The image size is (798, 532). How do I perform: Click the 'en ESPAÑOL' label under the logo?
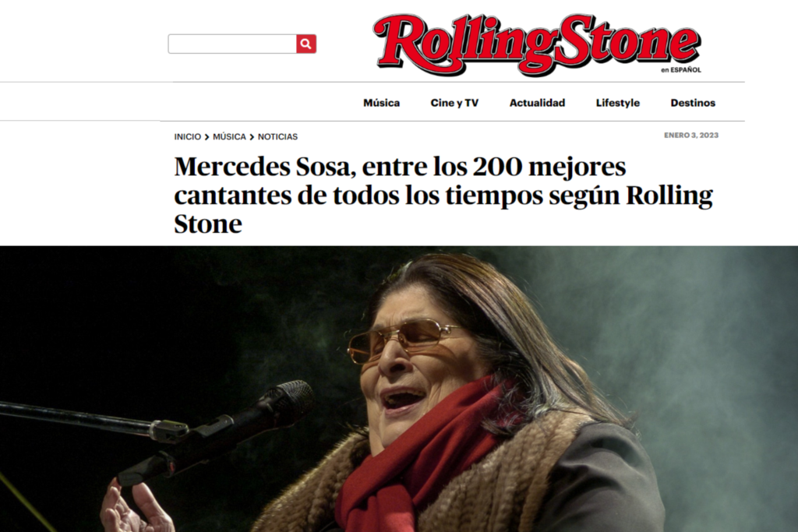coord(681,70)
